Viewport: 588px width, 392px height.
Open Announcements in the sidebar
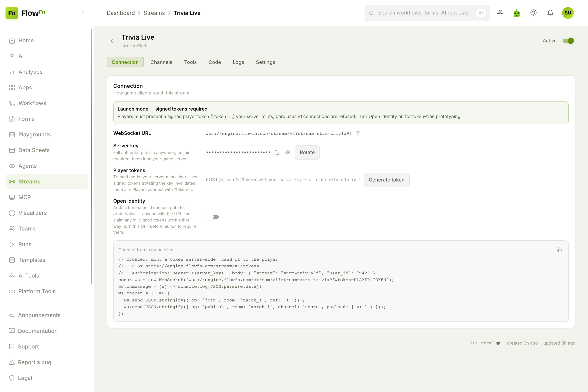[x=47, y=315]
